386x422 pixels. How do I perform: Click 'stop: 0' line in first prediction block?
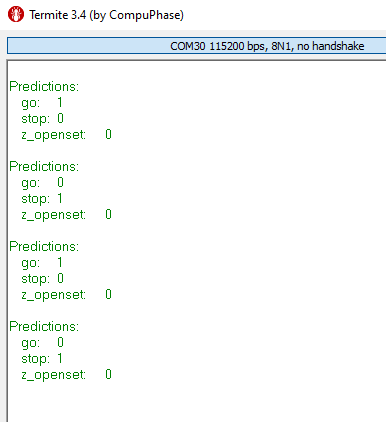click(42, 118)
